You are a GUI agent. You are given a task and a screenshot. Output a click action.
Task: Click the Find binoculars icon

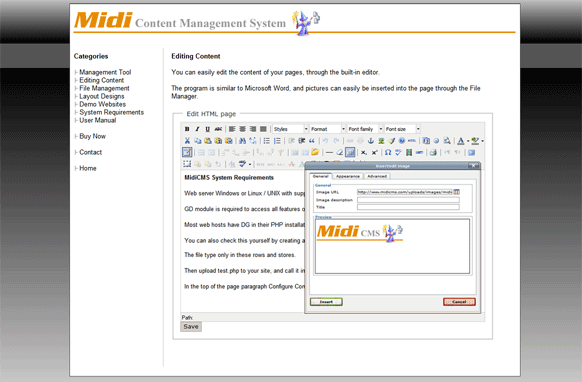242,141
